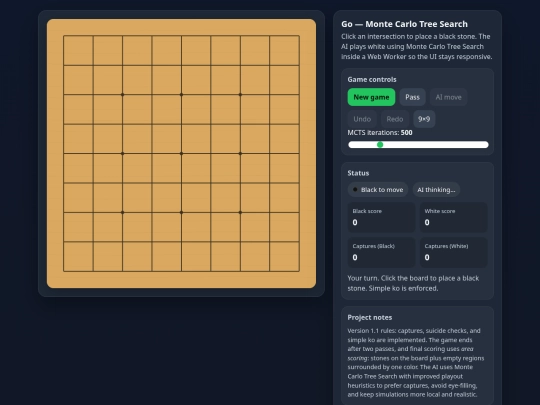Click the MCTS iterations slider track middle
The image size is (540, 405).
tap(418, 145)
